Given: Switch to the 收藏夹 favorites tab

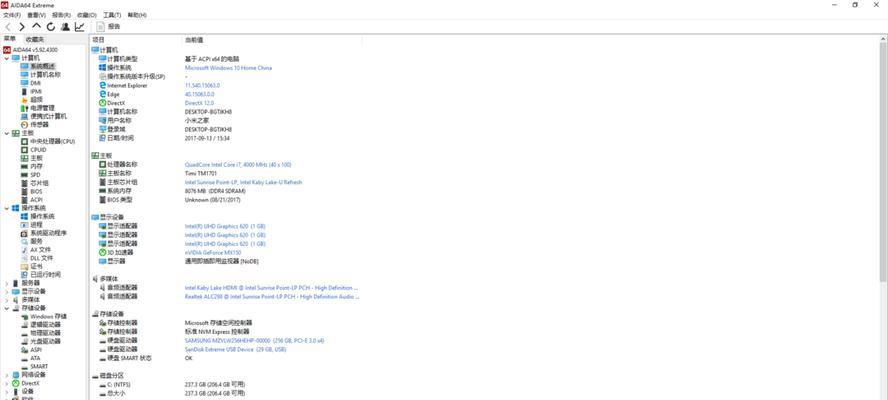Looking at the screenshot, I should (x=35, y=39).
